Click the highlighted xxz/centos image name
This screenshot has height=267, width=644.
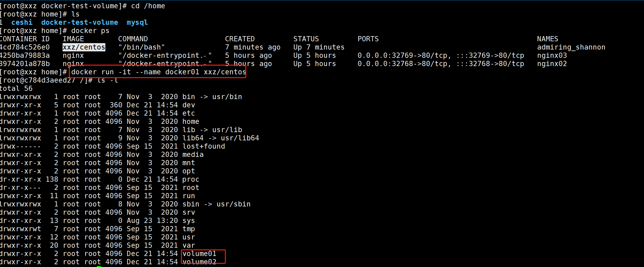tap(84, 47)
